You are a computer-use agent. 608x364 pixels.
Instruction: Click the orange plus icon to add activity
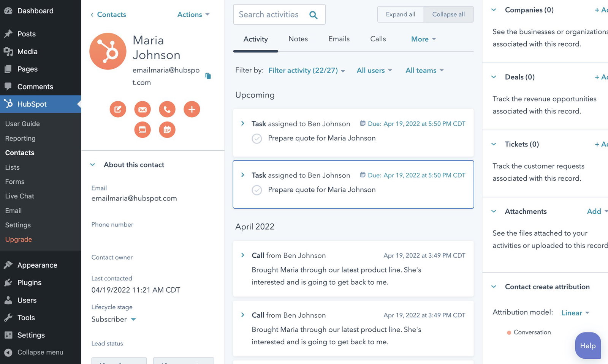click(192, 109)
